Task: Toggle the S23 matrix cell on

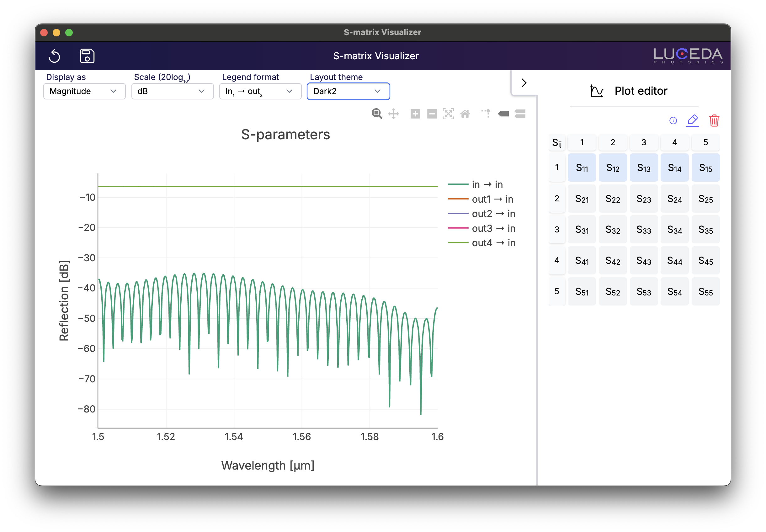Action: click(643, 199)
